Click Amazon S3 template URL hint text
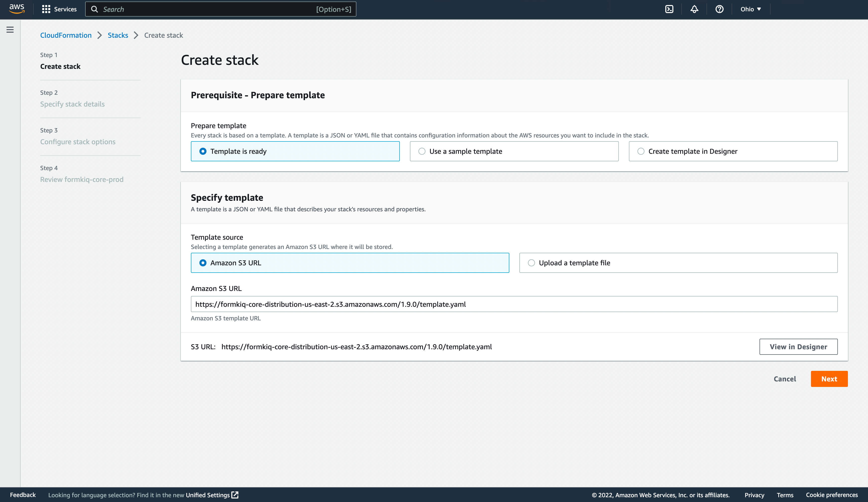 (x=226, y=318)
